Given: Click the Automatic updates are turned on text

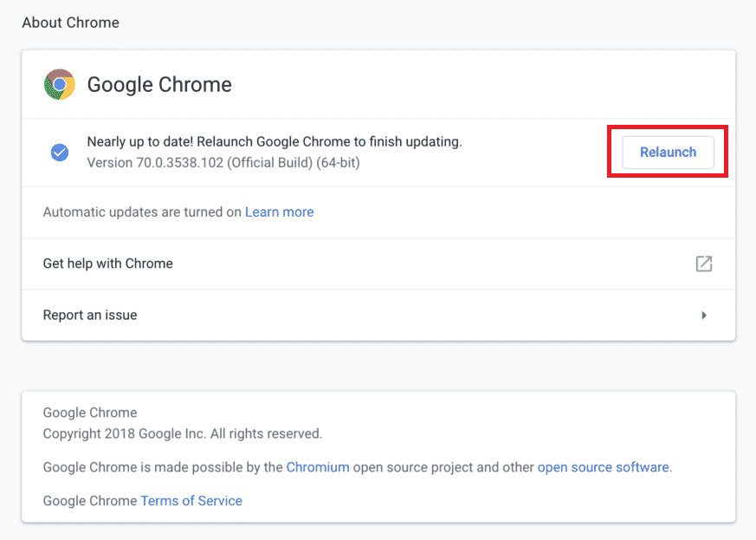Looking at the screenshot, I should [142, 211].
